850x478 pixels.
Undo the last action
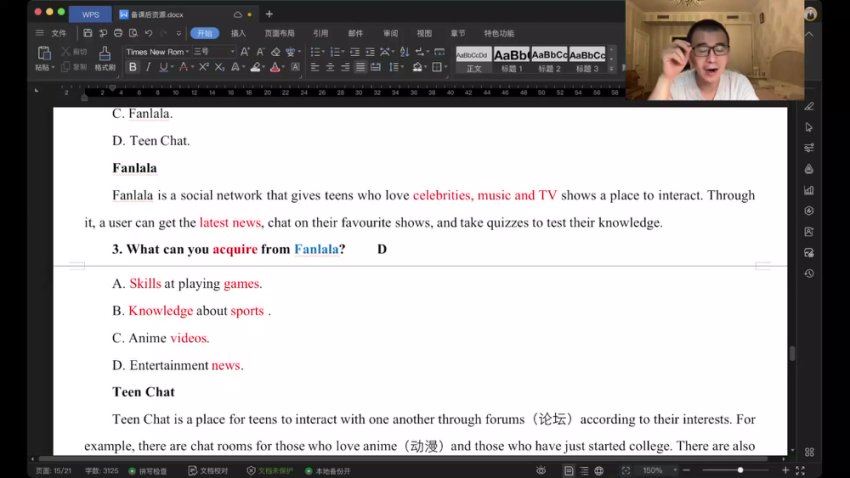(149, 33)
